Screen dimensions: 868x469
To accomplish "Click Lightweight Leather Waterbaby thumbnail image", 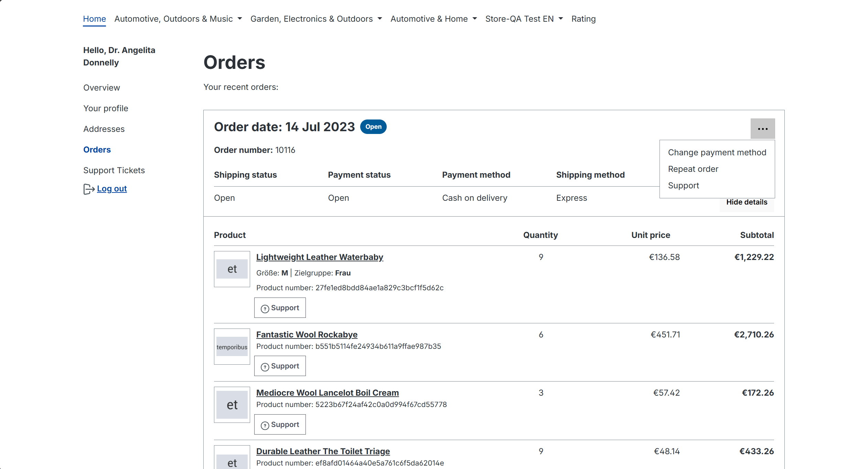I will [x=232, y=269].
